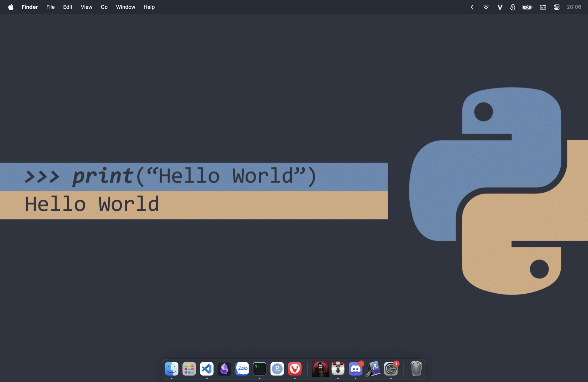Open the Trash in the Dock
The height and width of the screenshot is (382, 588).
pyautogui.click(x=416, y=369)
